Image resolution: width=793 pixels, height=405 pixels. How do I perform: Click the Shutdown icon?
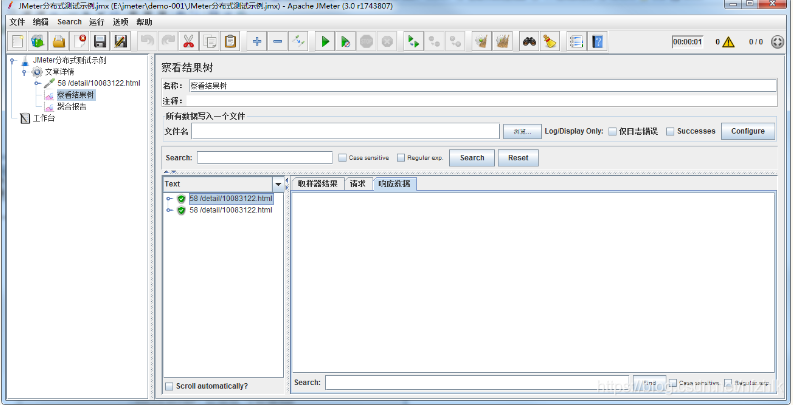[x=387, y=41]
